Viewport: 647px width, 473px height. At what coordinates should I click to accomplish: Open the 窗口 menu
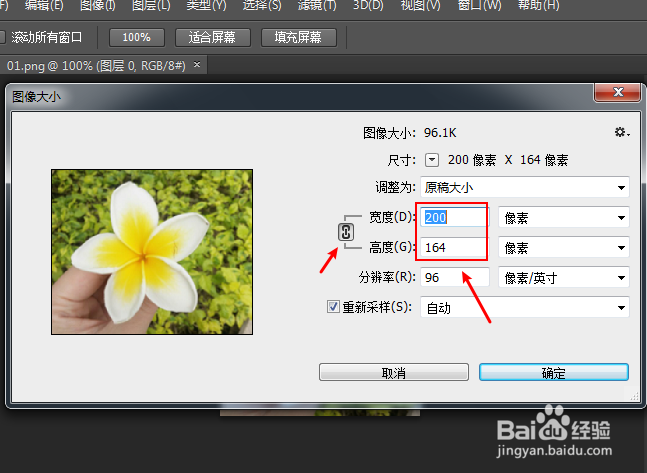[479, 5]
